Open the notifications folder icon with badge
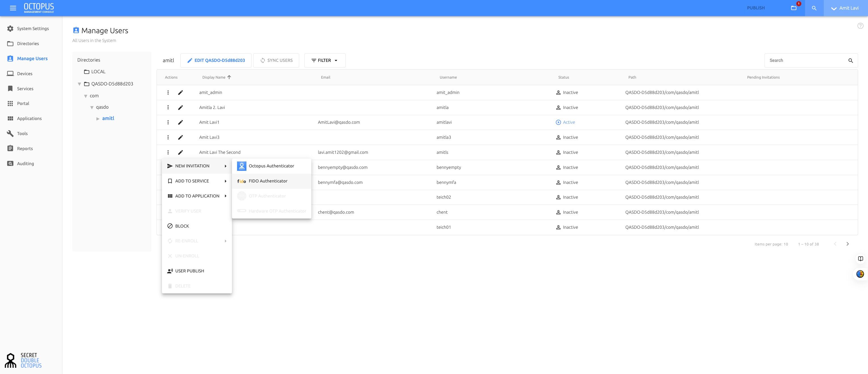This screenshot has height=374, width=868. click(794, 8)
